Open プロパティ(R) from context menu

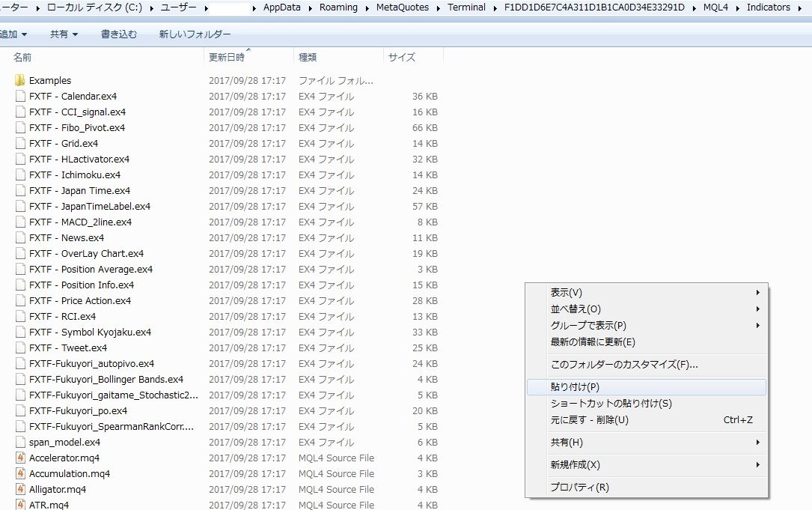[x=647, y=488]
